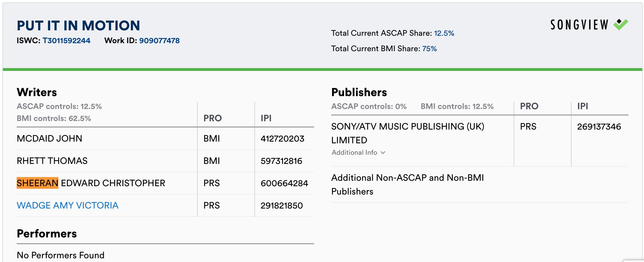Click PRO column header in Publishers table

pyautogui.click(x=529, y=106)
